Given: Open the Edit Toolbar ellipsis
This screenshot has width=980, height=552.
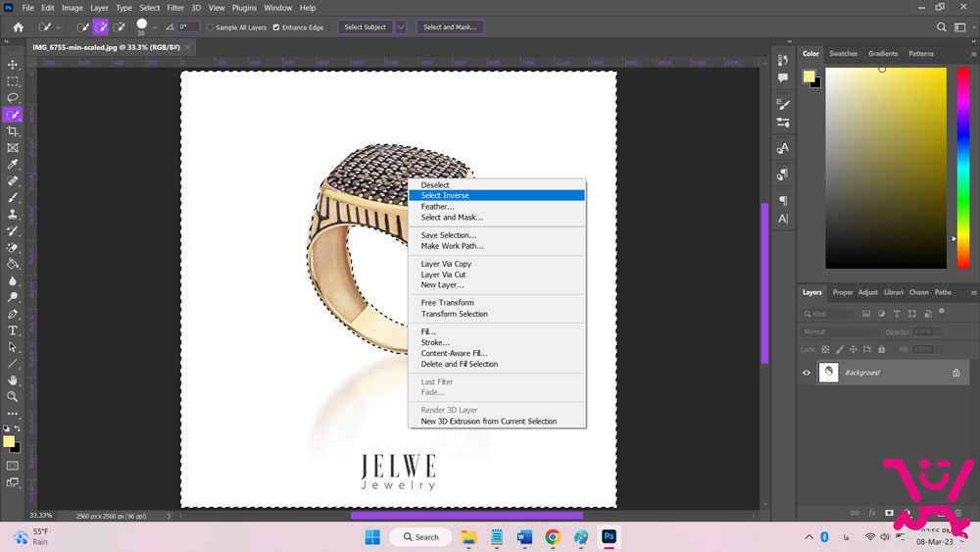Looking at the screenshot, I should point(13,413).
